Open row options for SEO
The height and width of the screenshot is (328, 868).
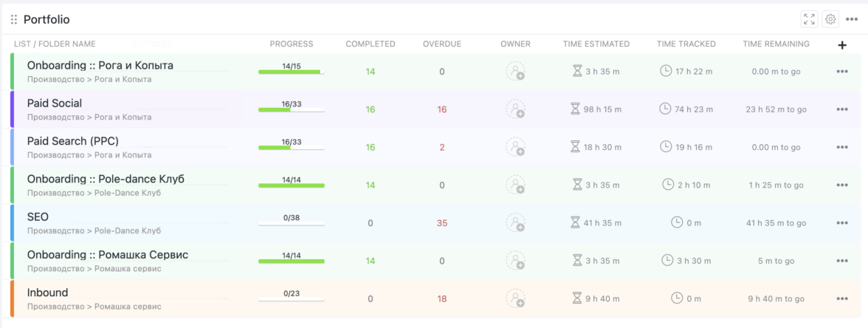coord(842,223)
